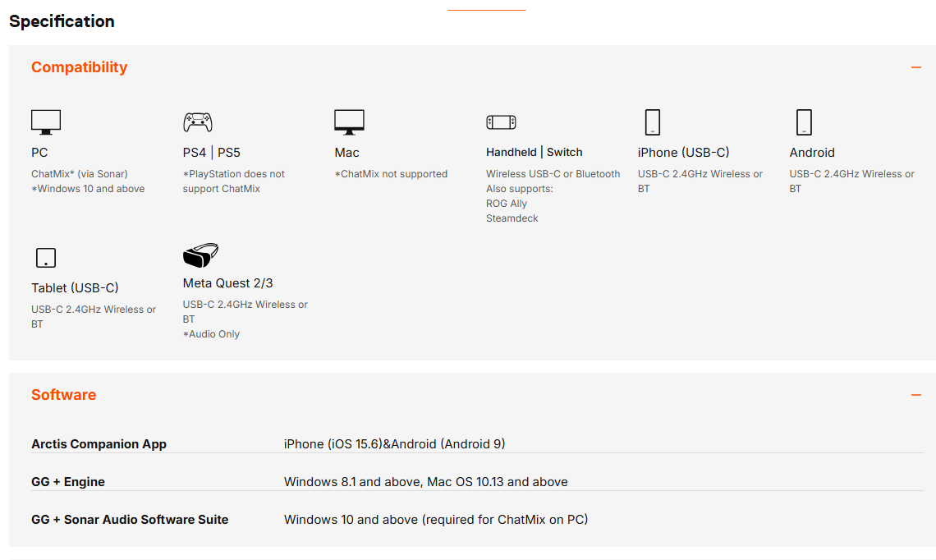Click the Meta Quest 2/3 label
936x560 pixels.
(228, 283)
